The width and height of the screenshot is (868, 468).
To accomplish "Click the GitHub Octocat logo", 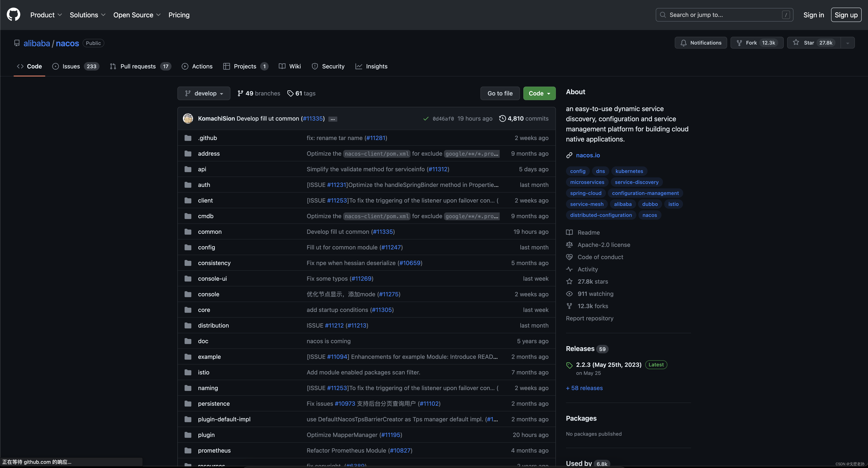I will coord(14,15).
